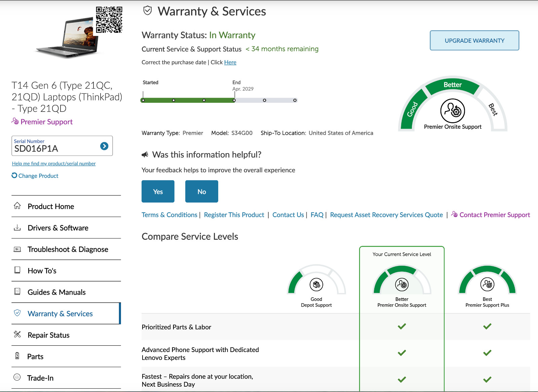
Task: Select How To's in sidebar
Action: pos(66,271)
